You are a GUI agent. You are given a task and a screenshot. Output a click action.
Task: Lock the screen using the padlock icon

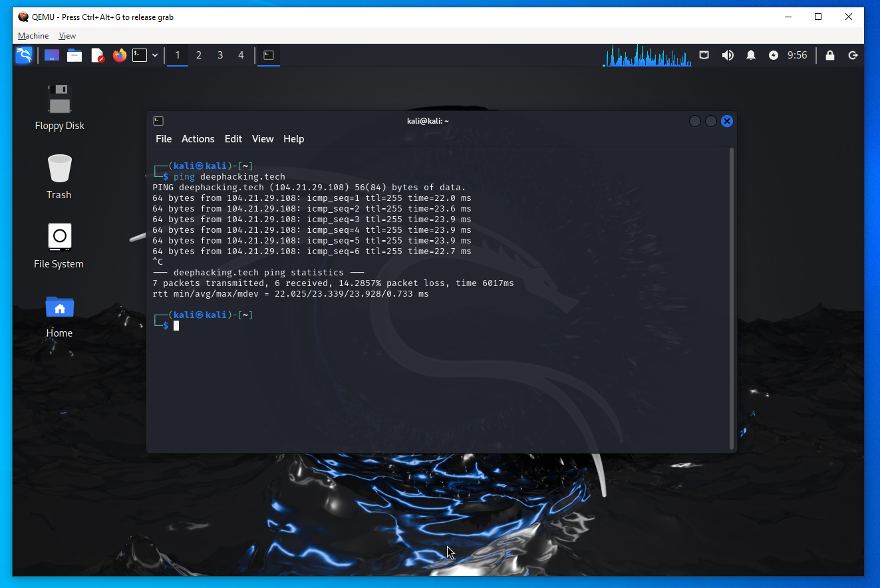829,55
